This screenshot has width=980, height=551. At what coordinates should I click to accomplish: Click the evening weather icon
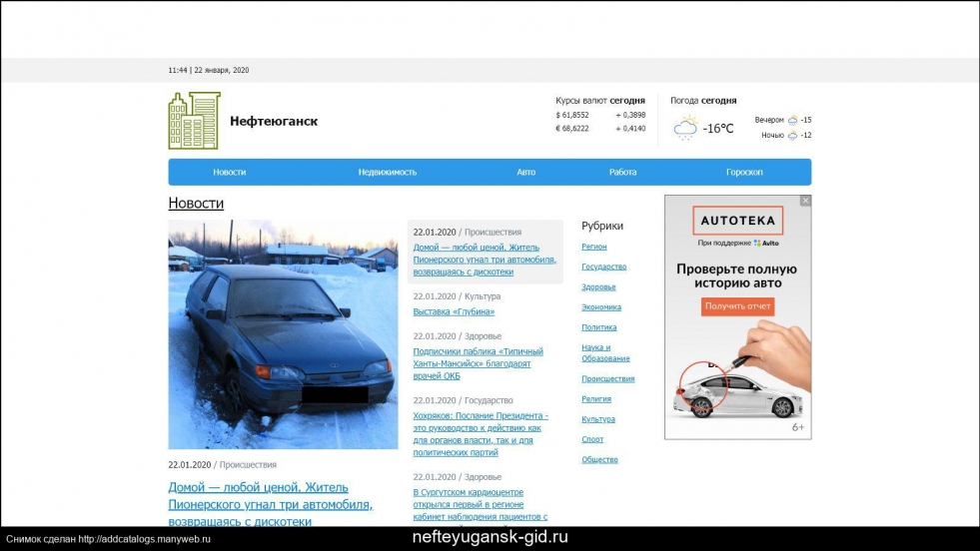(793, 120)
